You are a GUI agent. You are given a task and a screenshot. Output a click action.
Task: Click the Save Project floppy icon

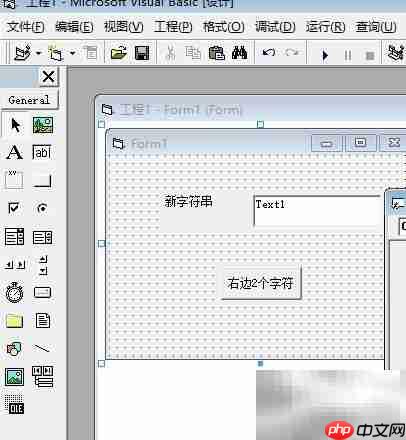pyautogui.click(x=142, y=53)
